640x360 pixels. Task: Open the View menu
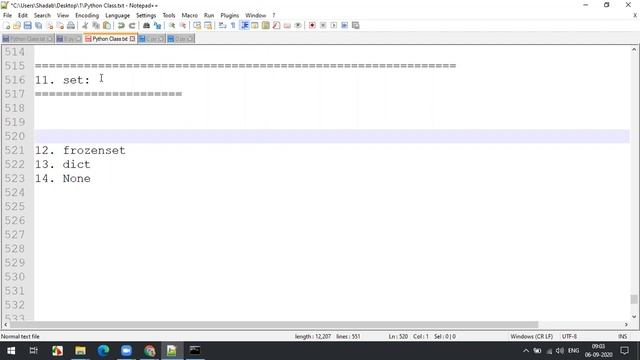pyautogui.click(x=63, y=15)
